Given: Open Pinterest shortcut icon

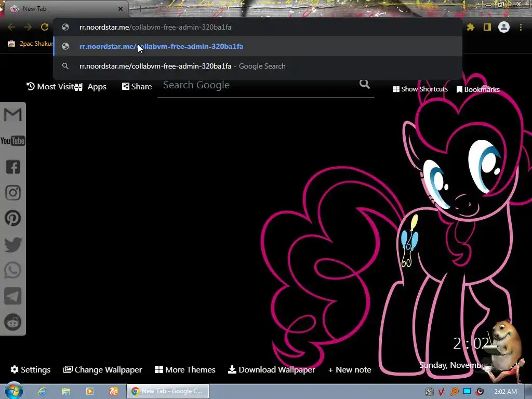Looking at the screenshot, I should [x=13, y=218].
